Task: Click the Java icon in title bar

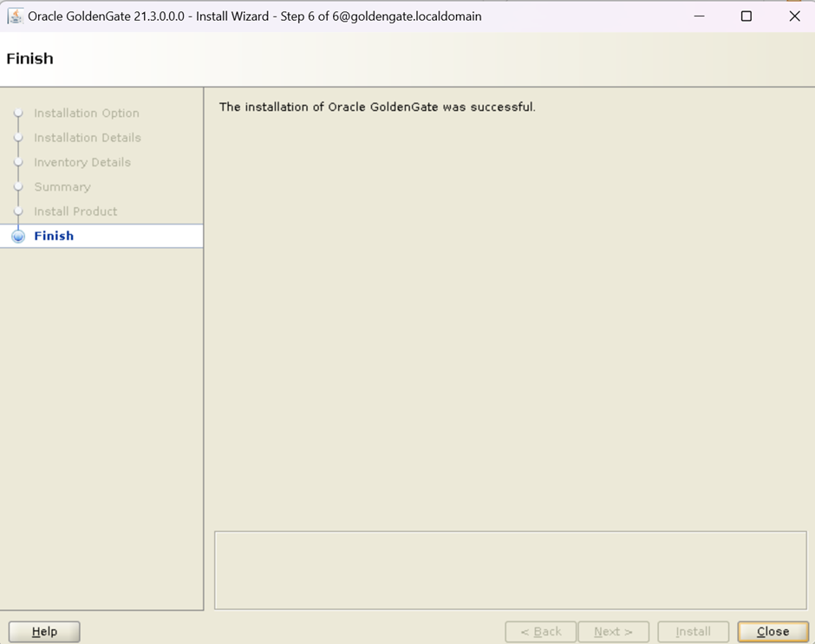Action: 15,16
